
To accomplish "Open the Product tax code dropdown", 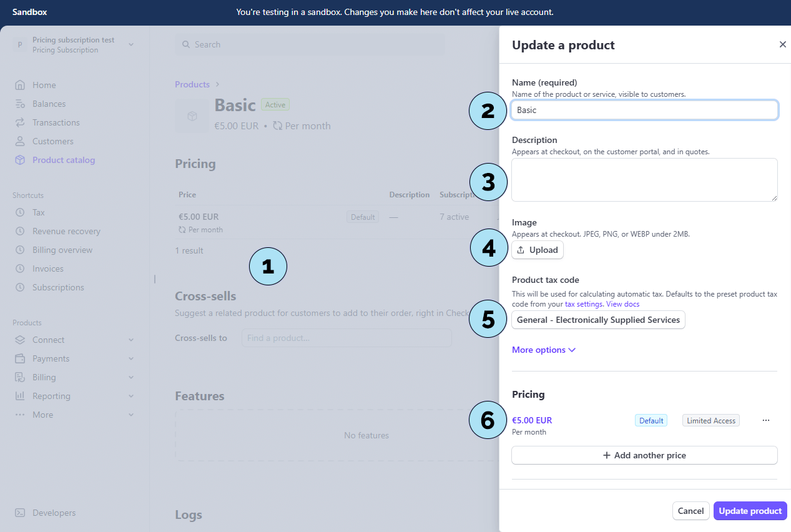I will [597, 320].
